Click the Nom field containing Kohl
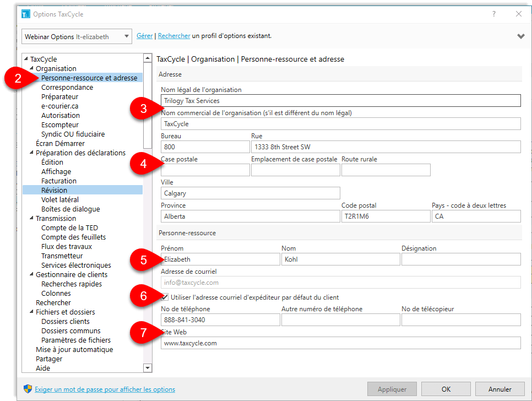The width and height of the screenshot is (532, 401). [x=341, y=259]
